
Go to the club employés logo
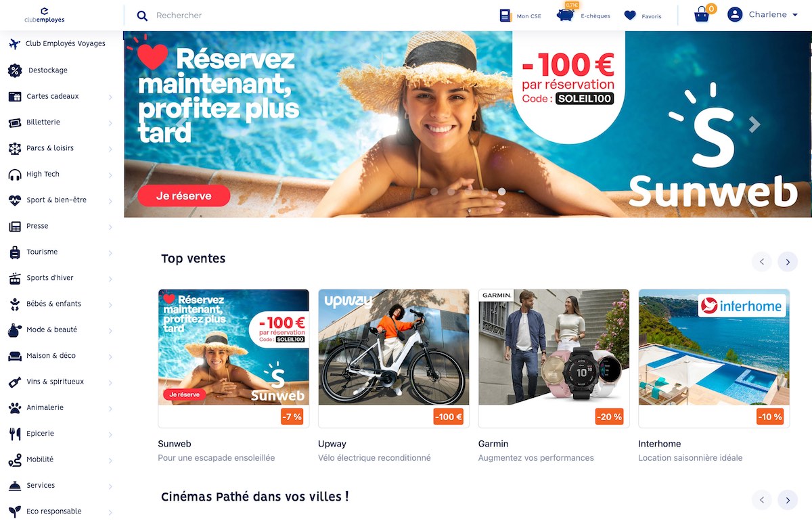[x=44, y=15]
